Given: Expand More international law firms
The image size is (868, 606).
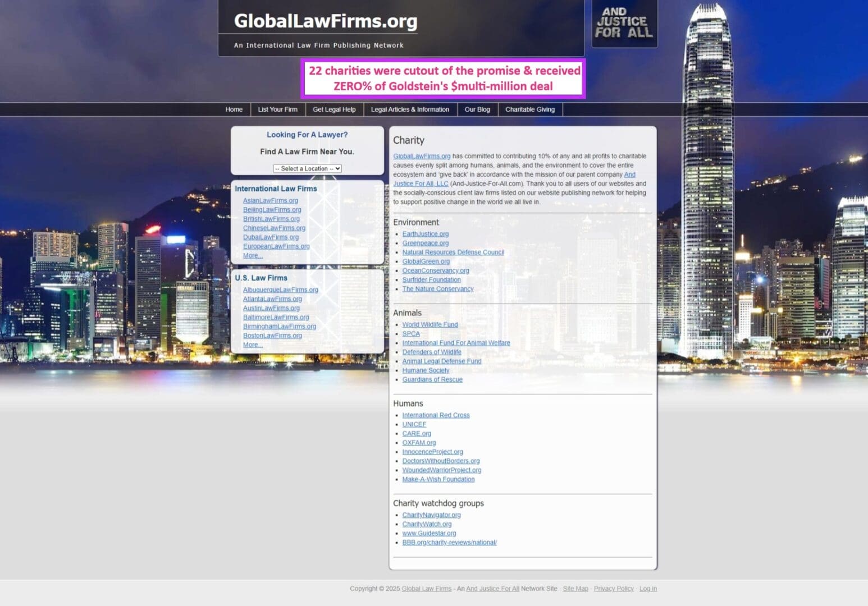Looking at the screenshot, I should (252, 255).
